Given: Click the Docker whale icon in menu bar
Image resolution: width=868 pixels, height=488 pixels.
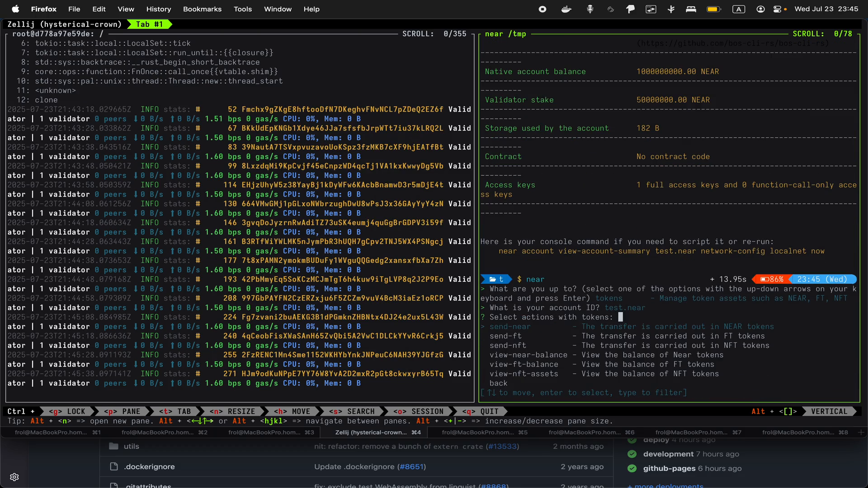Looking at the screenshot, I should [x=566, y=9].
